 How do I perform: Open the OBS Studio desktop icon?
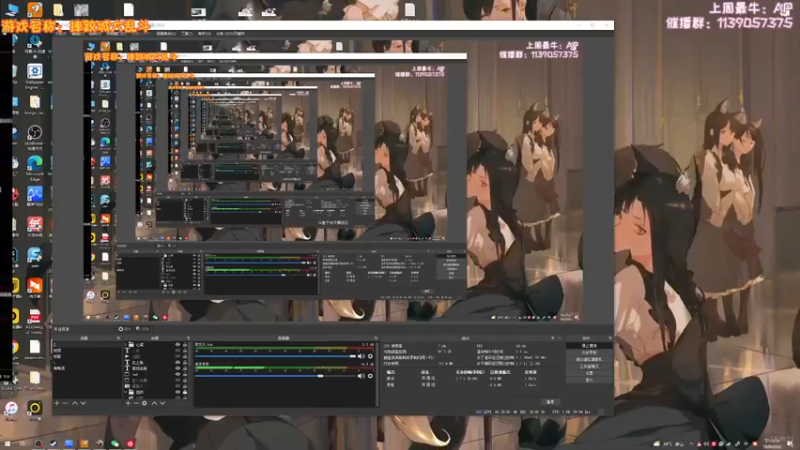[x=35, y=137]
